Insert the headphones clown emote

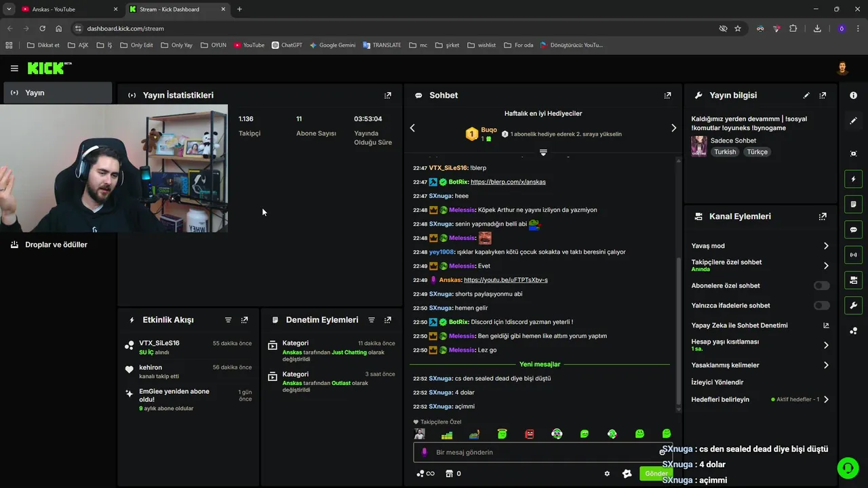click(557, 434)
